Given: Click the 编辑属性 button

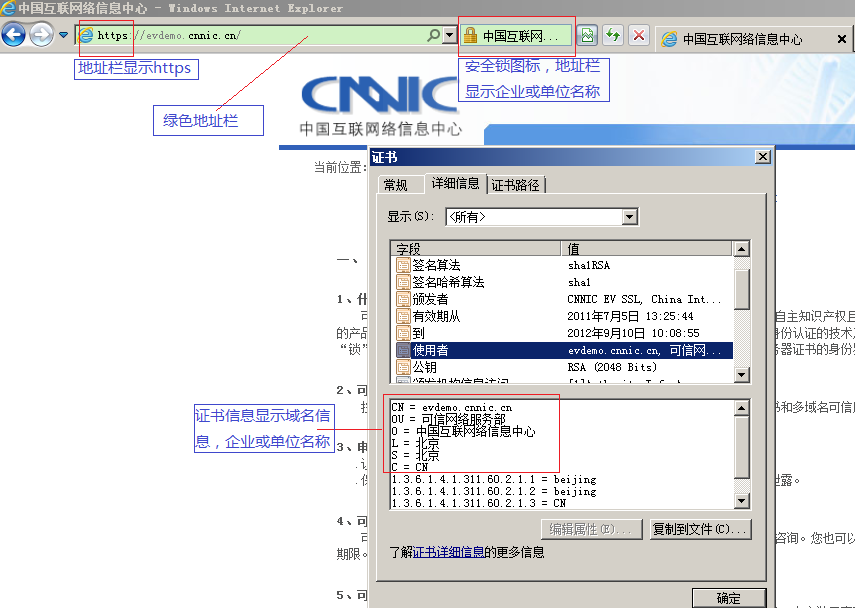Looking at the screenshot, I should 592,529.
